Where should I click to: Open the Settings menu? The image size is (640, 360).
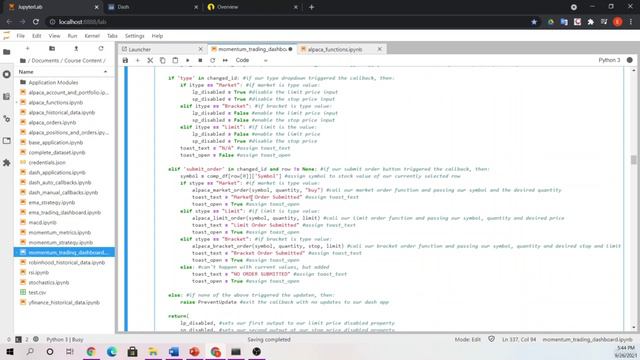click(135, 36)
